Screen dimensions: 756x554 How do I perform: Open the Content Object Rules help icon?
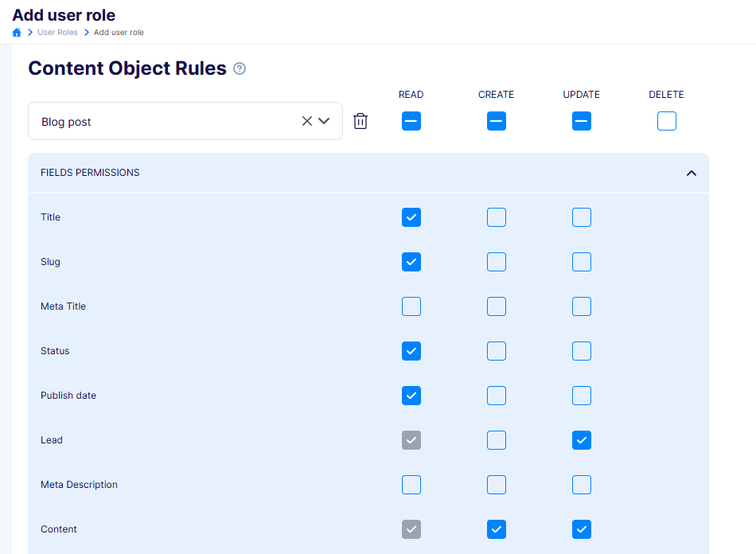pyautogui.click(x=240, y=68)
